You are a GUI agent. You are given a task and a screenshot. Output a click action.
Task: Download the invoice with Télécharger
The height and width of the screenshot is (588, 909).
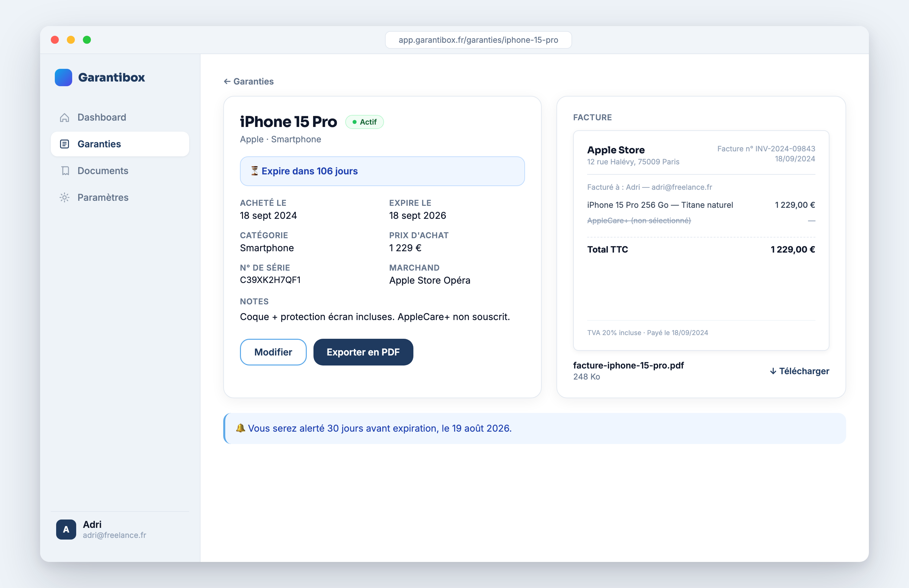click(799, 371)
